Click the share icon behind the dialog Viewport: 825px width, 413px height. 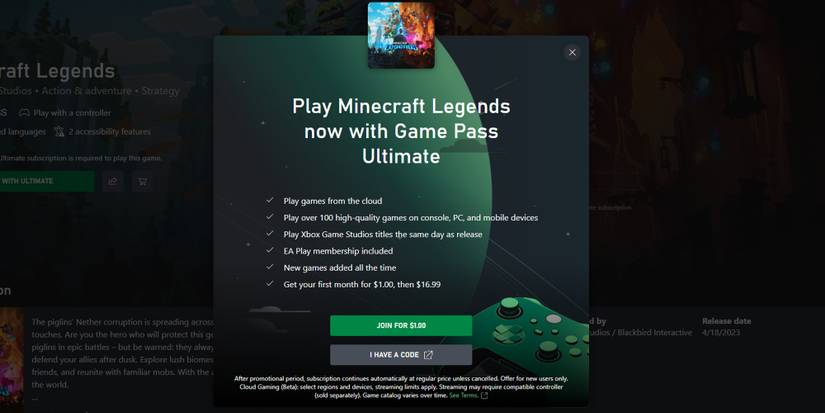click(x=113, y=181)
